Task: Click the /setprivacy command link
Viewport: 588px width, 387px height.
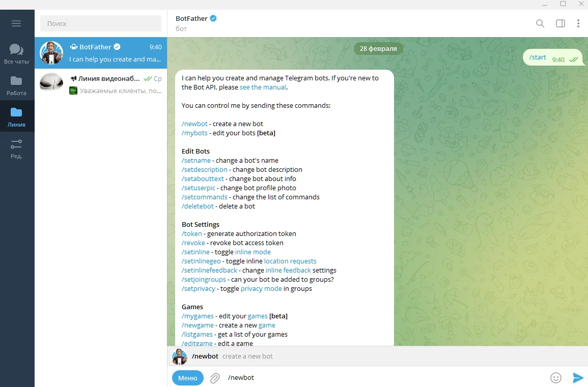Action: [199, 288]
